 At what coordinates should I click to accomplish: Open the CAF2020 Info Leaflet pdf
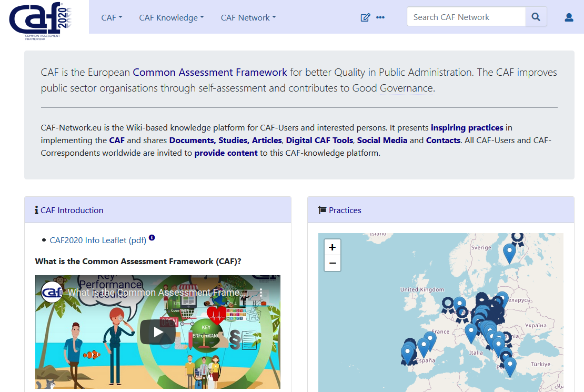(98, 240)
